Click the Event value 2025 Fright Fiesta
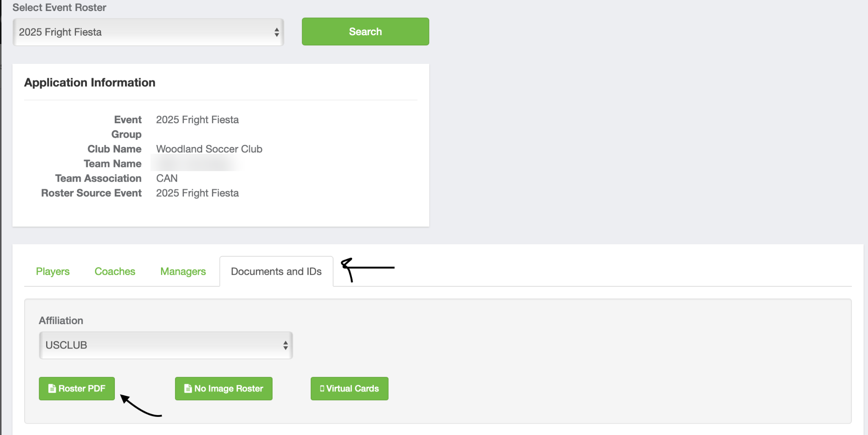The image size is (868, 435). (x=198, y=120)
